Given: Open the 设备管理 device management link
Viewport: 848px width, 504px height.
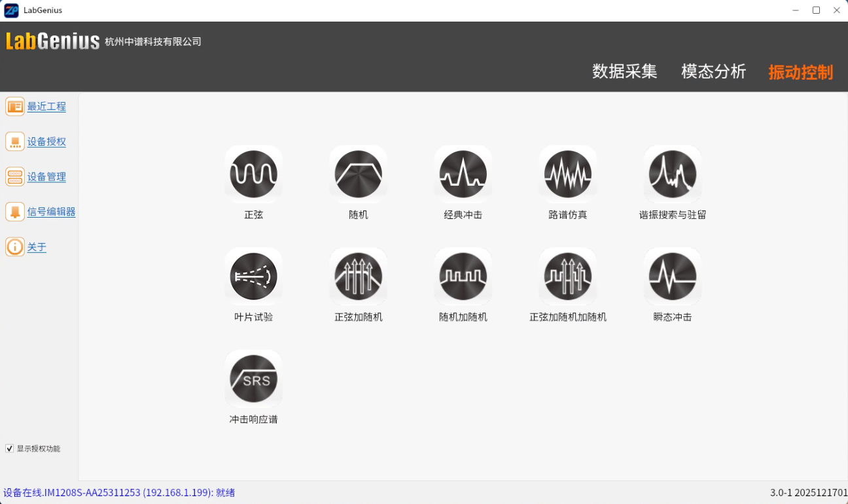Looking at the screenshot, I should 46,177.
